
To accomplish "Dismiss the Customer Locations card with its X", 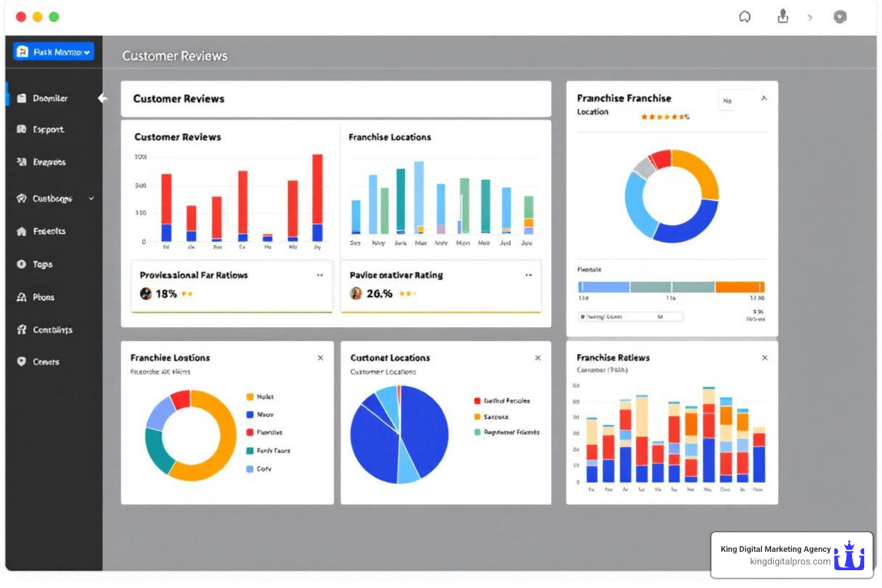I will click(x=538, y=357).
